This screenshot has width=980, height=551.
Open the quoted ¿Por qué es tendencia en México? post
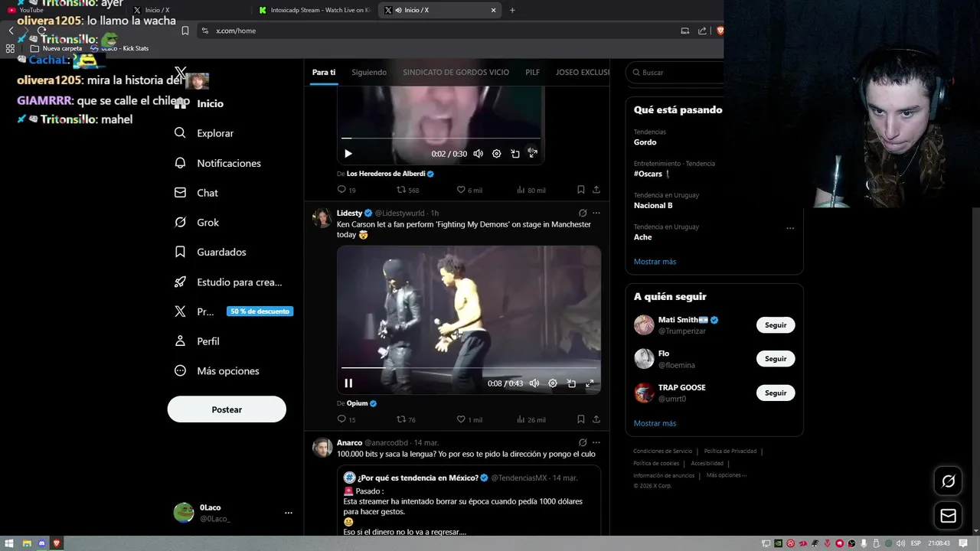click(x=469, y=501)
